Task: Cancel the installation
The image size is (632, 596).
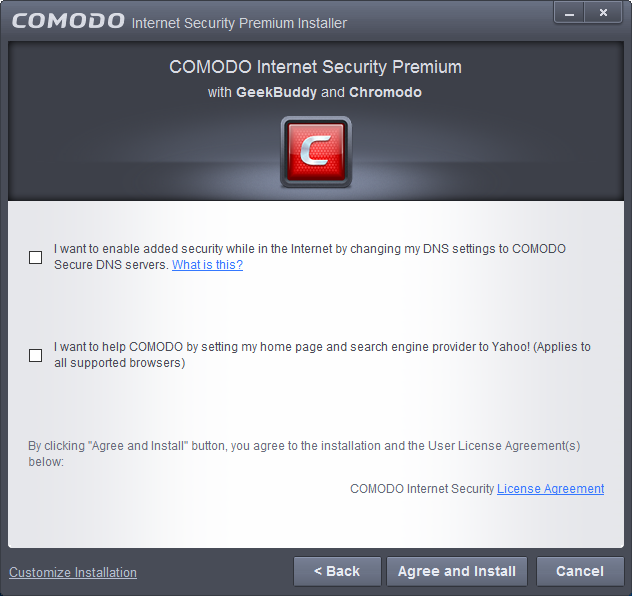Action: [x=580, y=571]
